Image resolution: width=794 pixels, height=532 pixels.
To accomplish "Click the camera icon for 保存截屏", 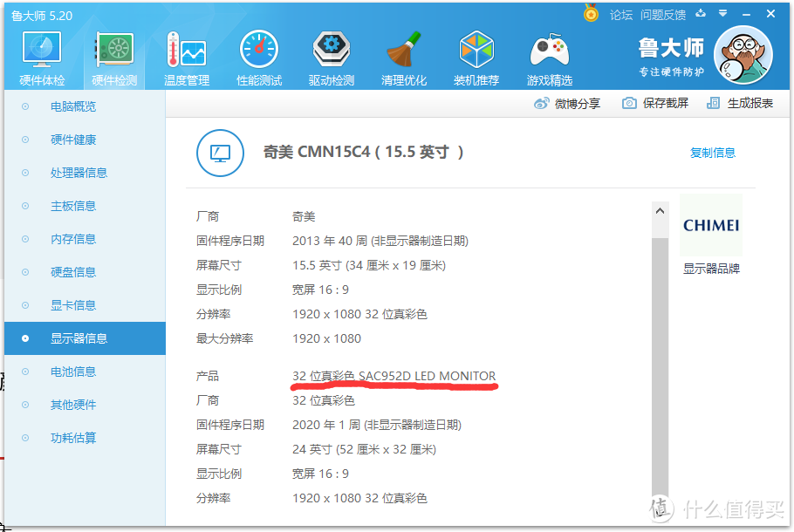I will (x=629, y=103).
